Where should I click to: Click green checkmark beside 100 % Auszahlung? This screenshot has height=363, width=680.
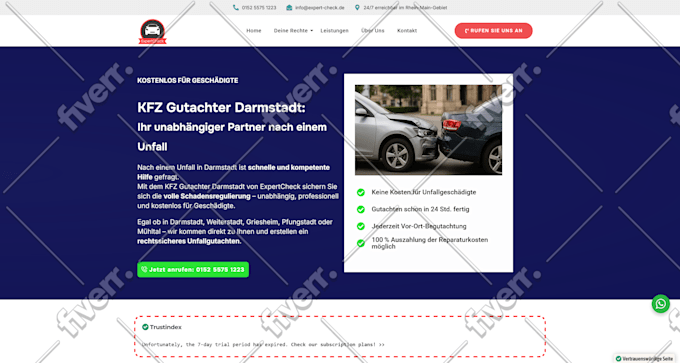click(360, 243)
